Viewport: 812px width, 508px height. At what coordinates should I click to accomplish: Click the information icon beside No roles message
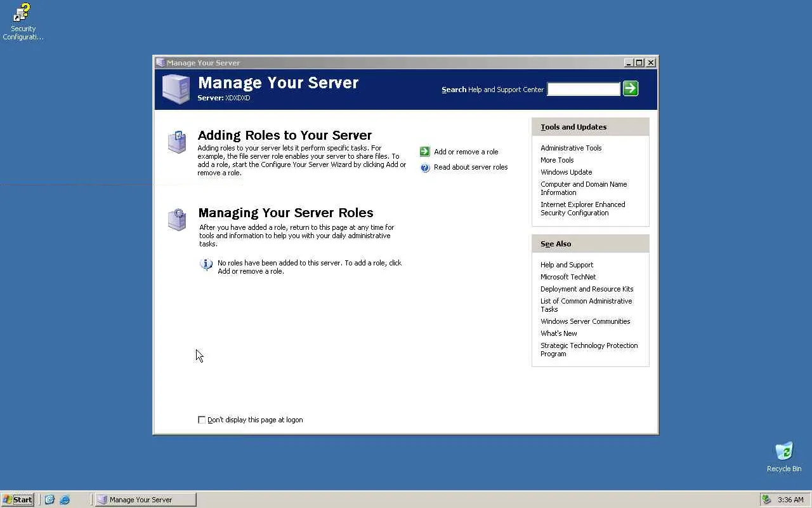(x=206, y=264)
